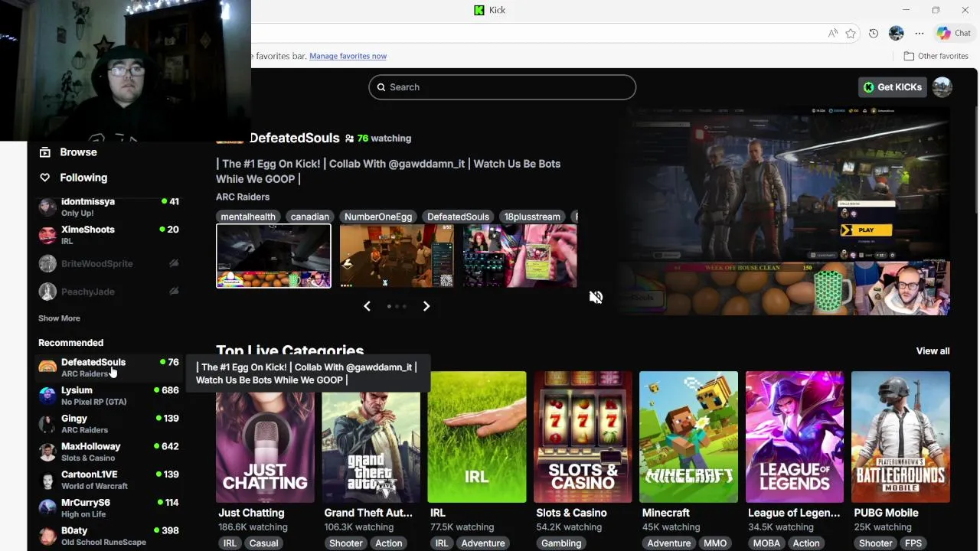Click ARC Raiders category under stream title
Screen dimensions: 980x551
[243, 197]
